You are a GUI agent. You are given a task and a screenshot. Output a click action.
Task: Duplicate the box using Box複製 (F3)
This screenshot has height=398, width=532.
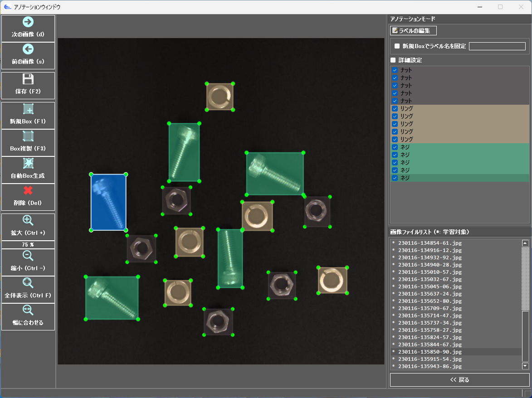point(28,143)
